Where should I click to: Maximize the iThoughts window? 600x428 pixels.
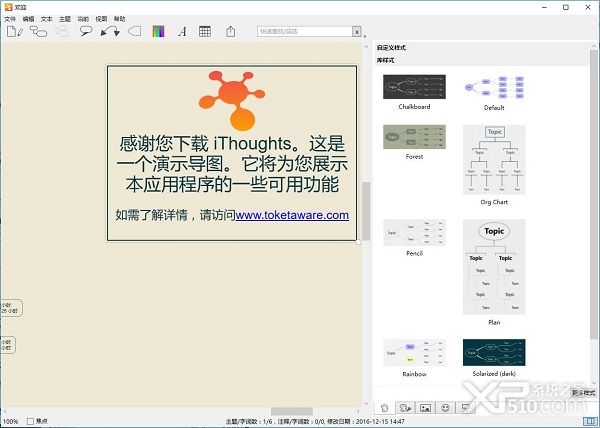pyautogui.click(x=566, y=7)
